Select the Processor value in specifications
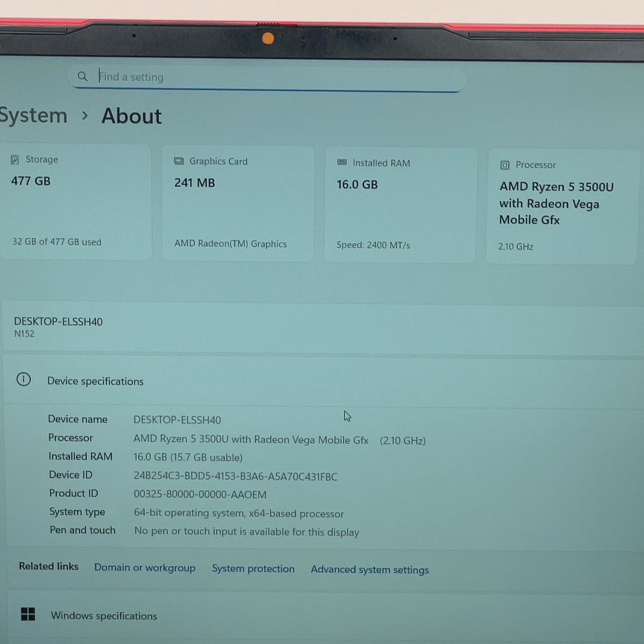The width and height of the screenshot is (644, 644). click(279, 440)
